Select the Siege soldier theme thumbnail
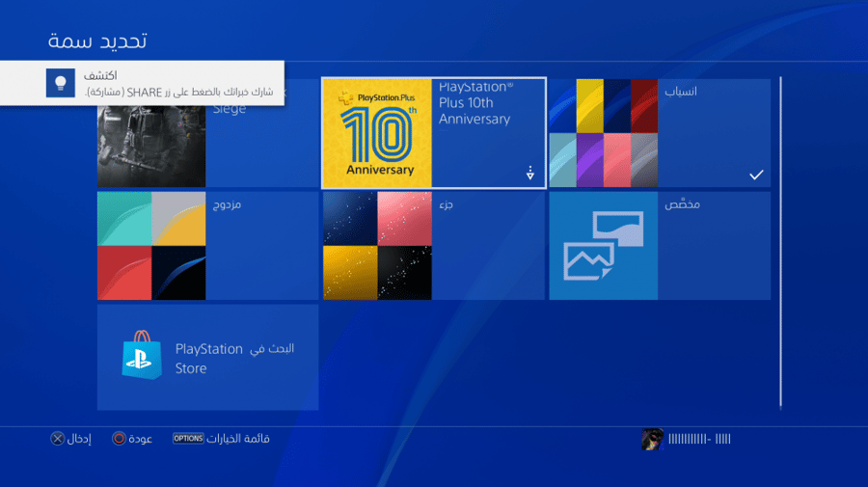 (151, 147)
